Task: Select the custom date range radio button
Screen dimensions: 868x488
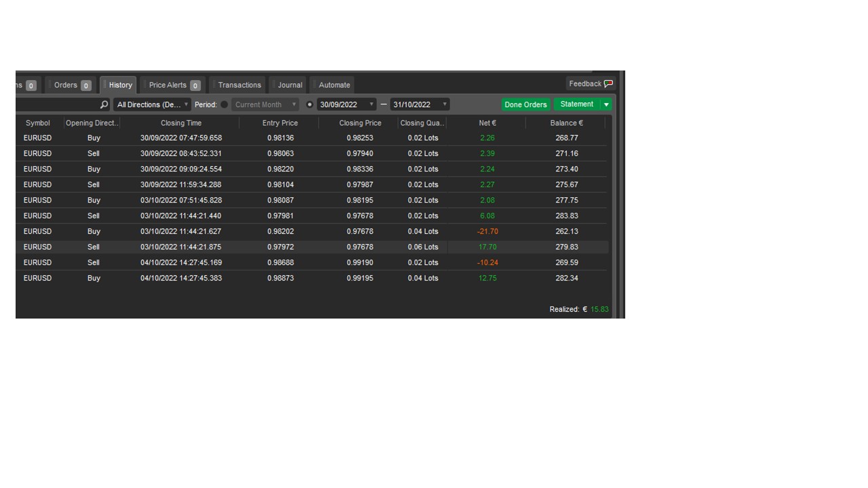Action: coord(310,104)
